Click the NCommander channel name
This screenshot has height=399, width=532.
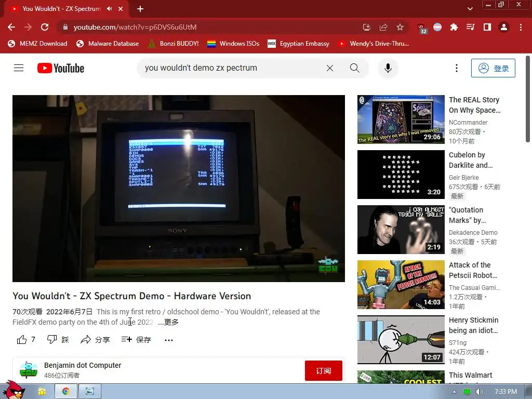coord(468,123)
